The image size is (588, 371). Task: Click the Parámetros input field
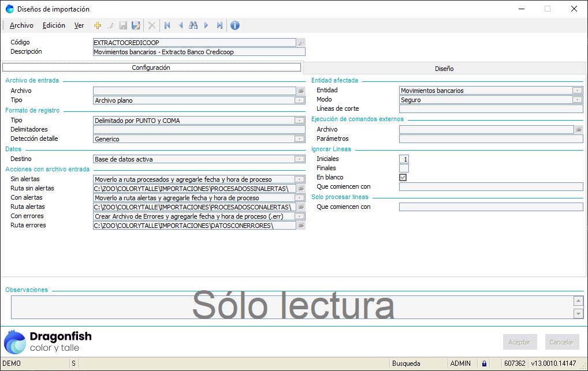point(491,138)
